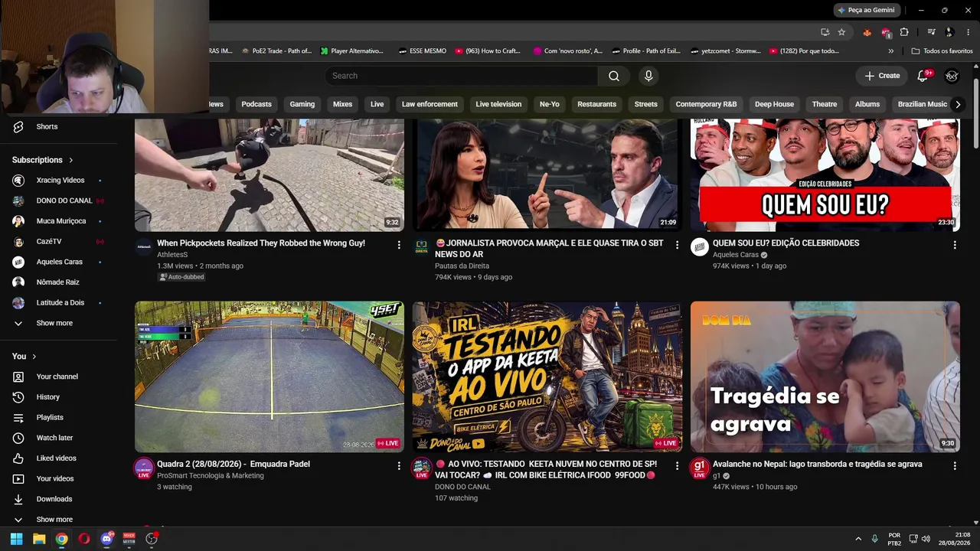Open more options for the Pickpockets video
The image size is (980, 551).
tap(398, 245)
